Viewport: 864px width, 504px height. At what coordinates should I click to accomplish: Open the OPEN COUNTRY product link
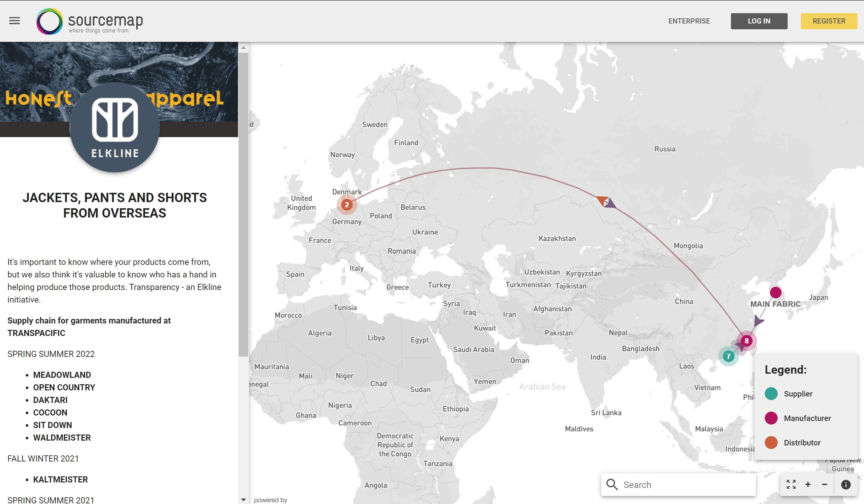point(64,387)
